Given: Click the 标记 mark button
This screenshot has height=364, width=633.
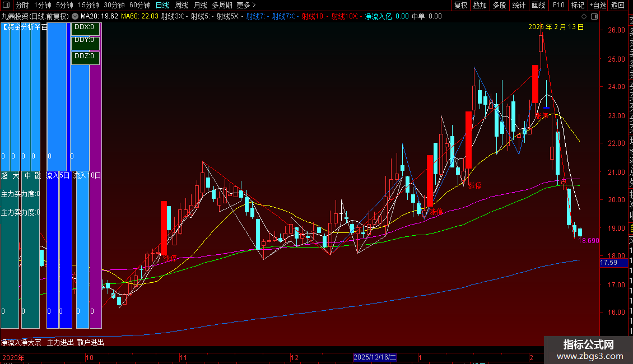Looking at the screenshot, I should click(x=578, y=5).
